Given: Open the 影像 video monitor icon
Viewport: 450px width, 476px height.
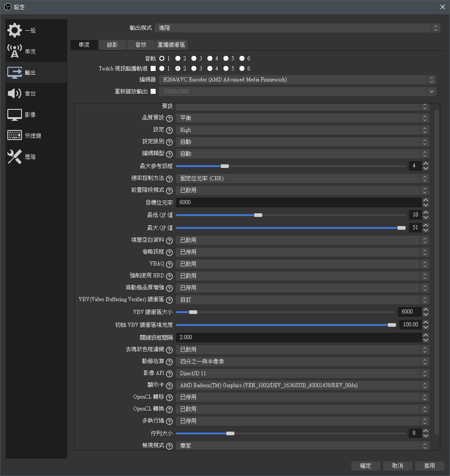Looking at the screenshot, I should click(15, 115).
